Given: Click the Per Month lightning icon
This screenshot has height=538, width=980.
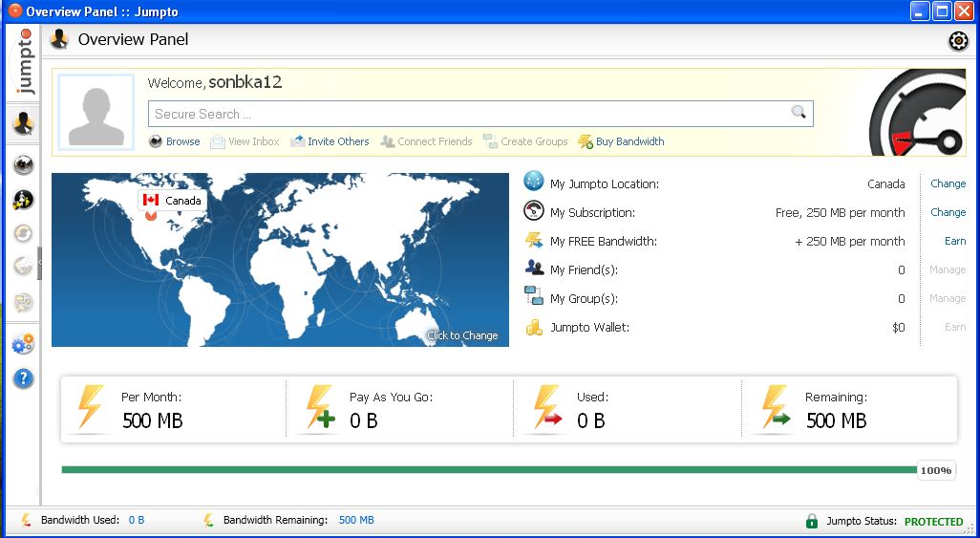Looking at the screenshot, I should [91, 407].
